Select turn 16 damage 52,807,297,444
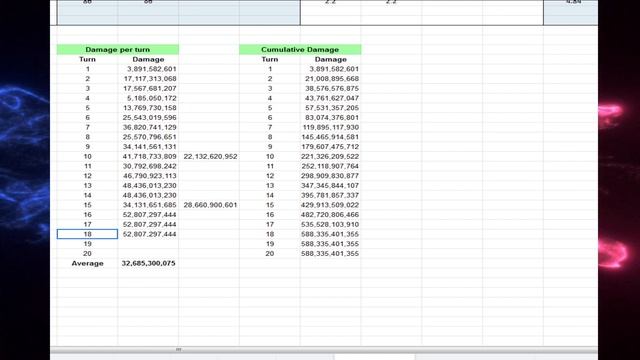The image size is (640, 360). point(148,215)
